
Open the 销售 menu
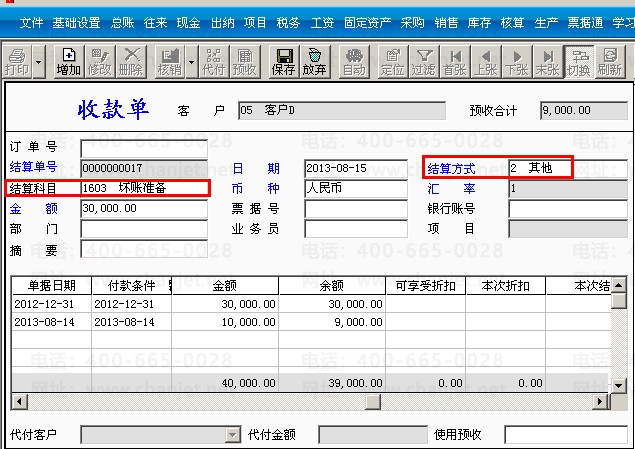(446, 23)
